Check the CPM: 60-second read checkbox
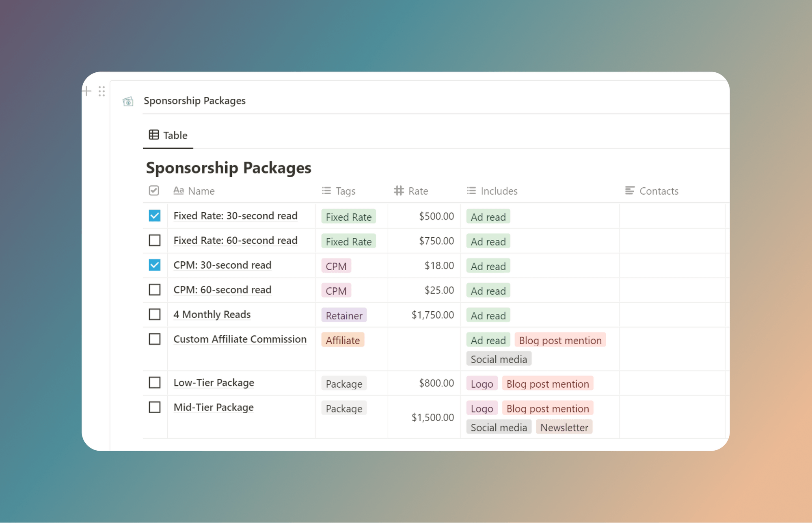Image resolution: width=812 pixels, height=523 pixels. pos(154,290)
